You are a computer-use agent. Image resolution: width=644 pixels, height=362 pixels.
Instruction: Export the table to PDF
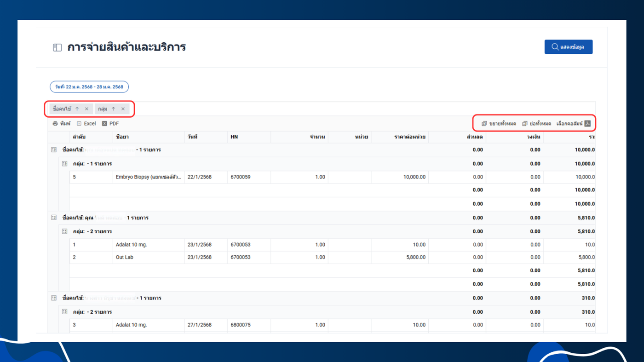coord(110,124)
